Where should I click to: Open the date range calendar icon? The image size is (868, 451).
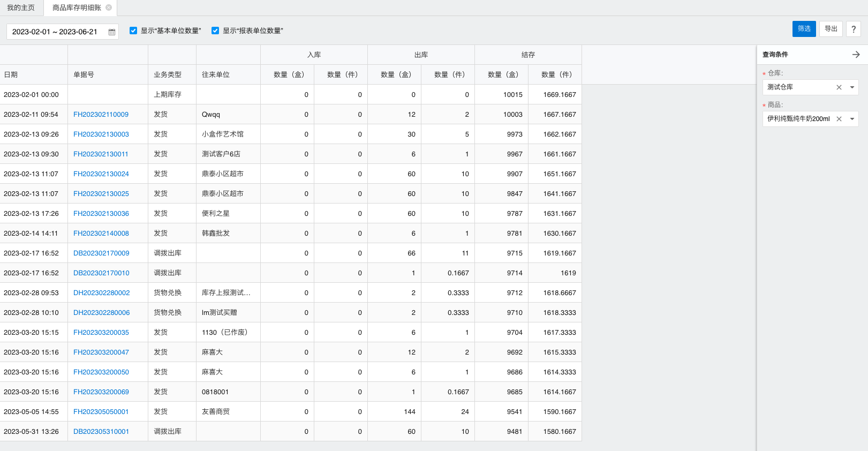pyautogui.click(x=112, y=32)
